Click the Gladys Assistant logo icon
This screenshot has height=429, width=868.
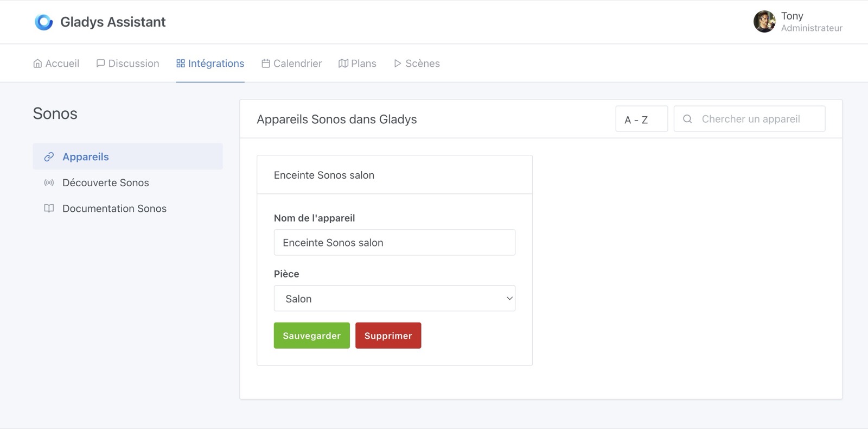pos(43,22)
